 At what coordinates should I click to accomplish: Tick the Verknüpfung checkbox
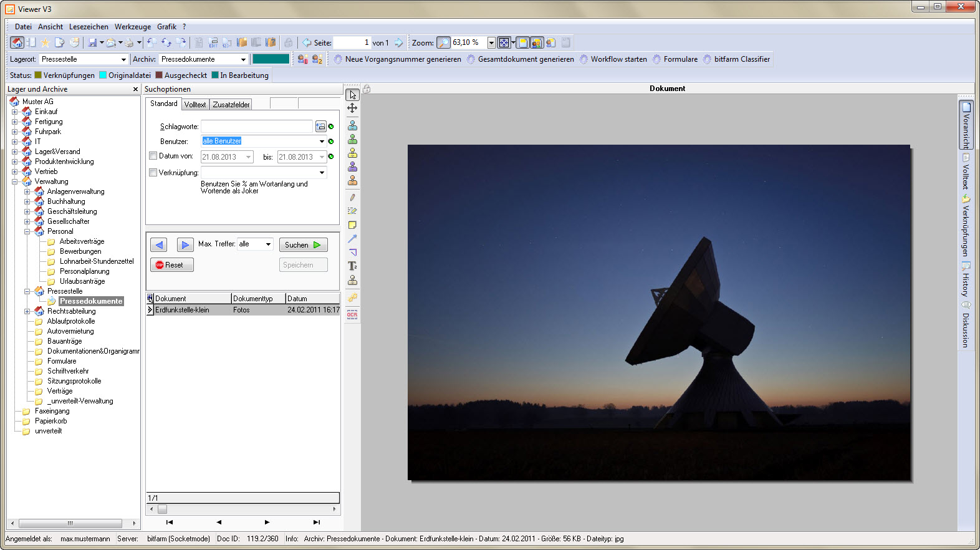coord(153,173)
